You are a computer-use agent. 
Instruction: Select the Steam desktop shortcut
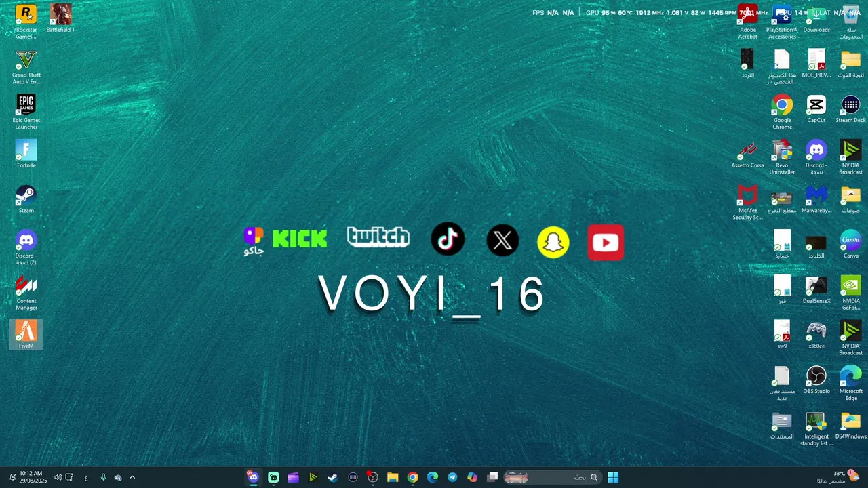pos(26,199)
